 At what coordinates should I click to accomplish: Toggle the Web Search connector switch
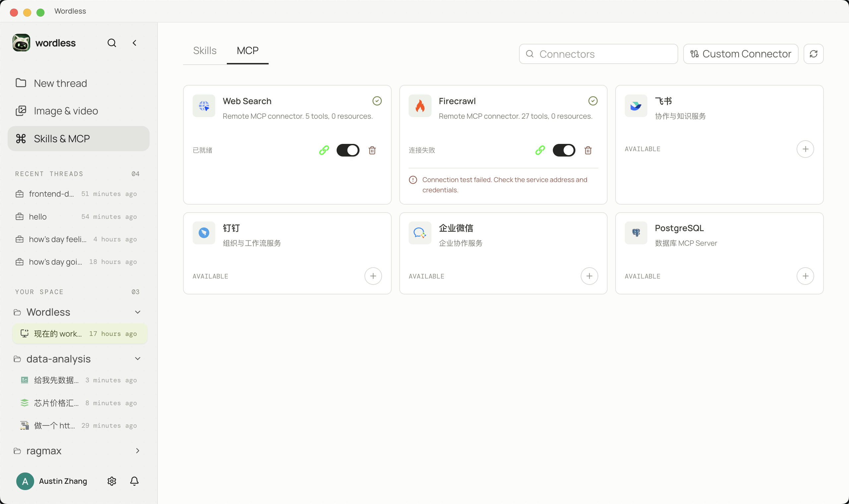[x=348, y=150]
